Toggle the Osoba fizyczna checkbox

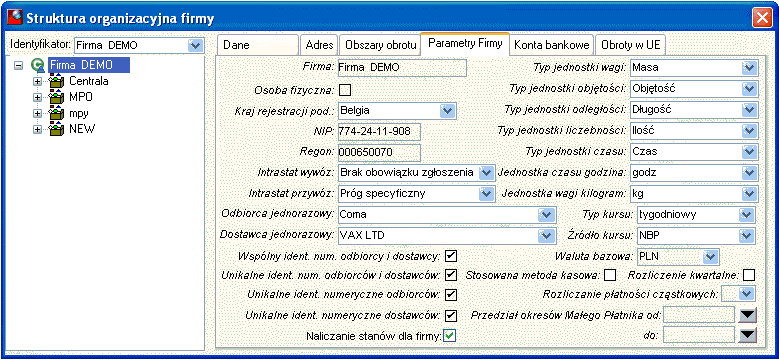[344, 90]
